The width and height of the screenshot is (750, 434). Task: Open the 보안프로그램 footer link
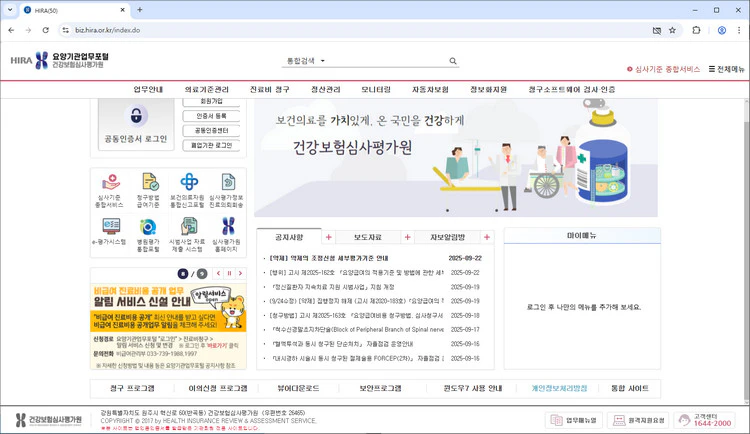380,389
